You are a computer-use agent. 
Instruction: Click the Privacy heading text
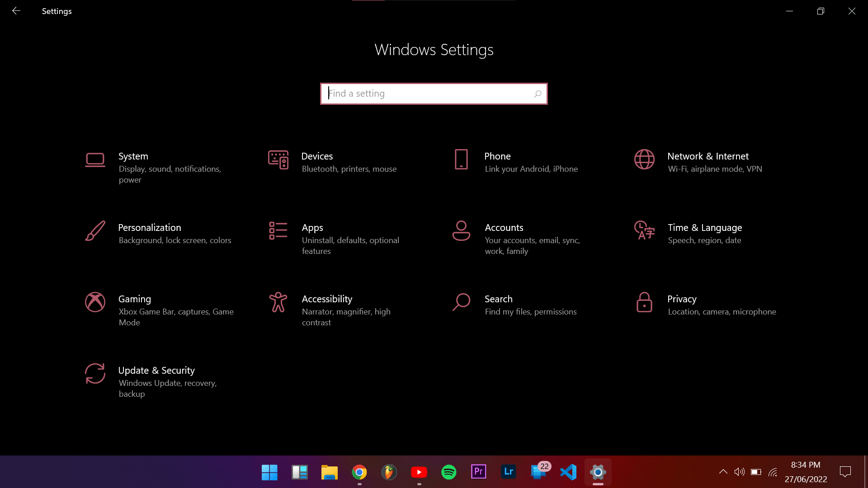point(682,299)
